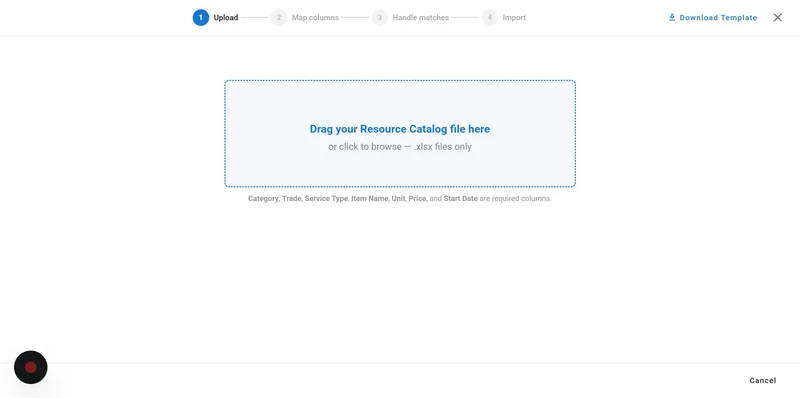Click the Resource Catalog file drop zone

(x=400, y=134)
